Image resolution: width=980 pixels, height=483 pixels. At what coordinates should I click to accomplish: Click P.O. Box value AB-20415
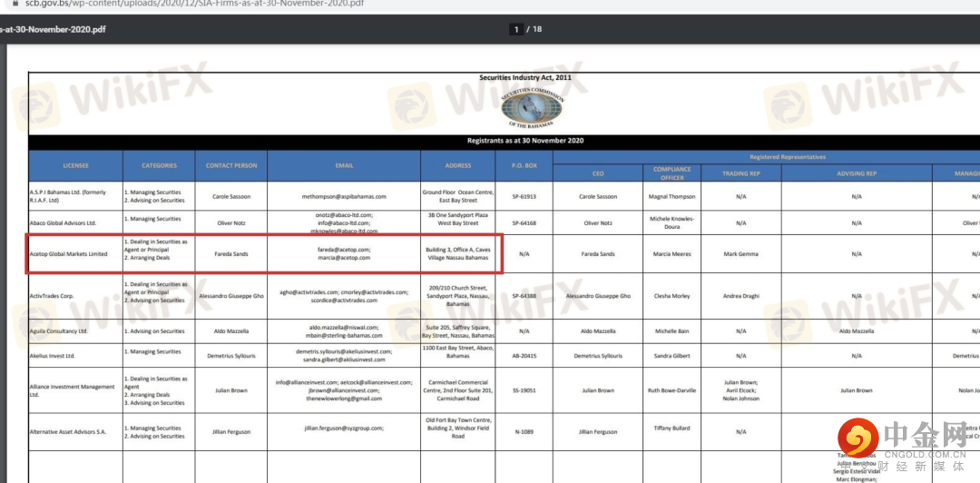(524, 355)
